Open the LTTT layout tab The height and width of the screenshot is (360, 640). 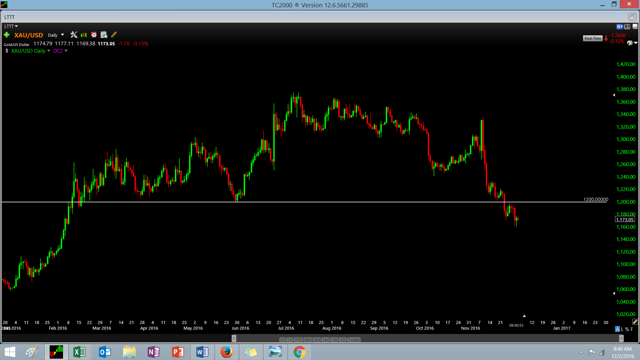[x=9, y=17]
